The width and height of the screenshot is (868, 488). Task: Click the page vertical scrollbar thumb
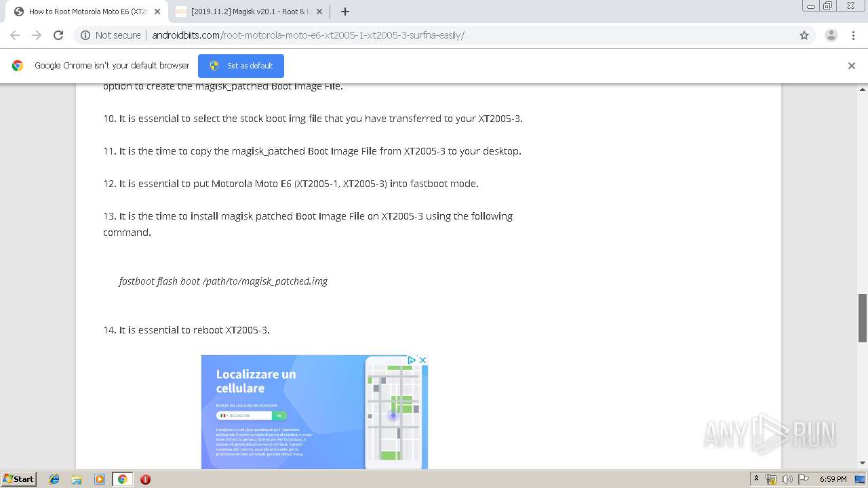[863, 318]
